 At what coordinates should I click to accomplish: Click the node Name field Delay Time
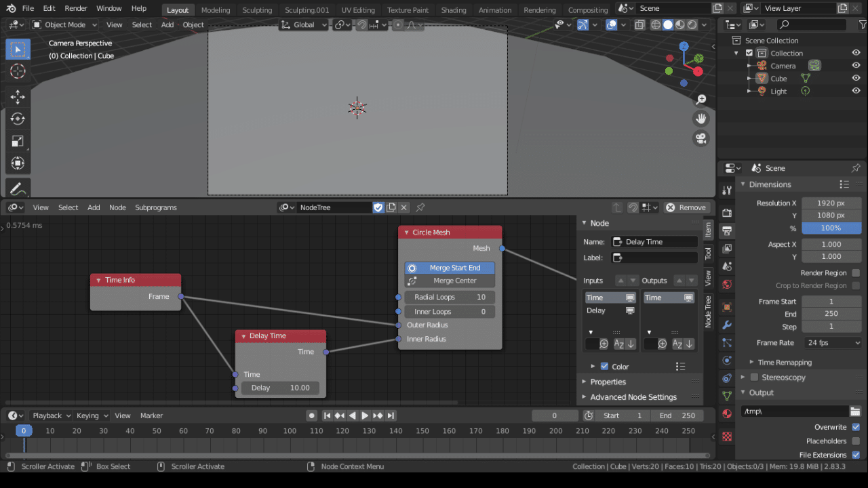click(654, 242)
